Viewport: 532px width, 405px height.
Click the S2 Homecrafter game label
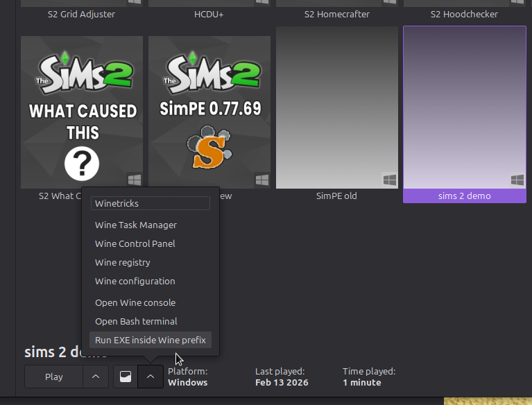pyautogui.click(x=337, y=14)
